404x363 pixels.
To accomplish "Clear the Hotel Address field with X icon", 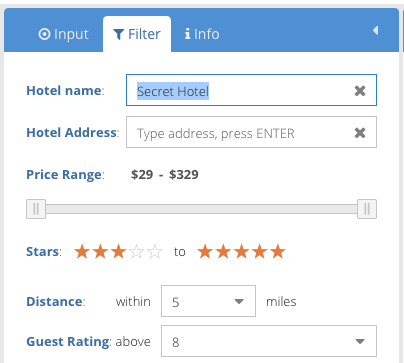I will coord(360,133).
